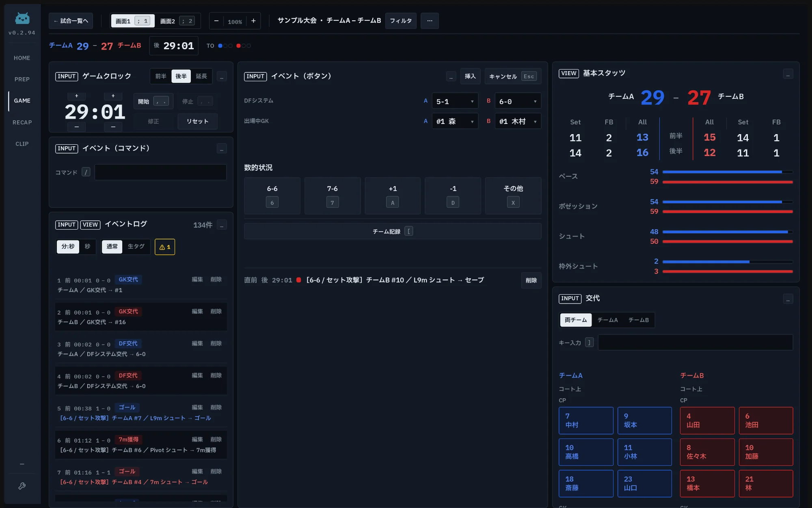Go back via 試合一覧へ button
The height and width of the screenshot is (508, 812).
pos(71,21)
